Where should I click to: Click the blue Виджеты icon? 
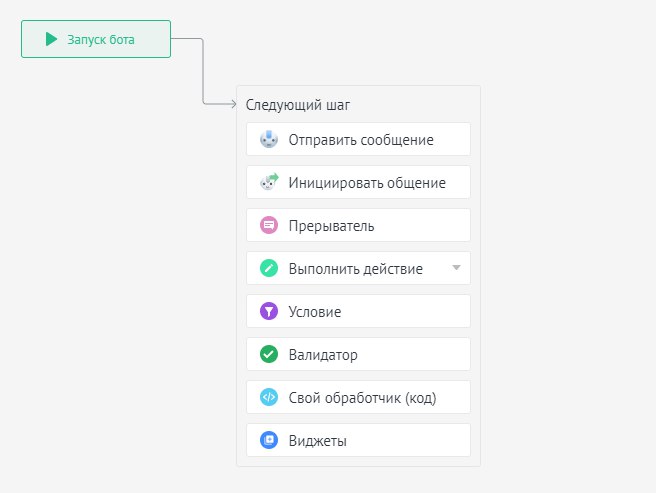click(269, 440)
